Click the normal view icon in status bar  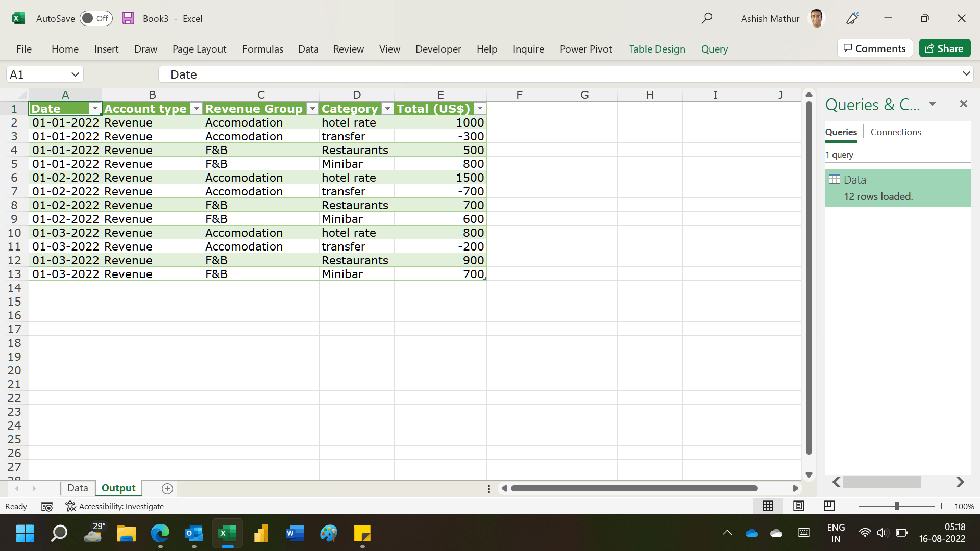pyautogui.click(x=767, y=506)
